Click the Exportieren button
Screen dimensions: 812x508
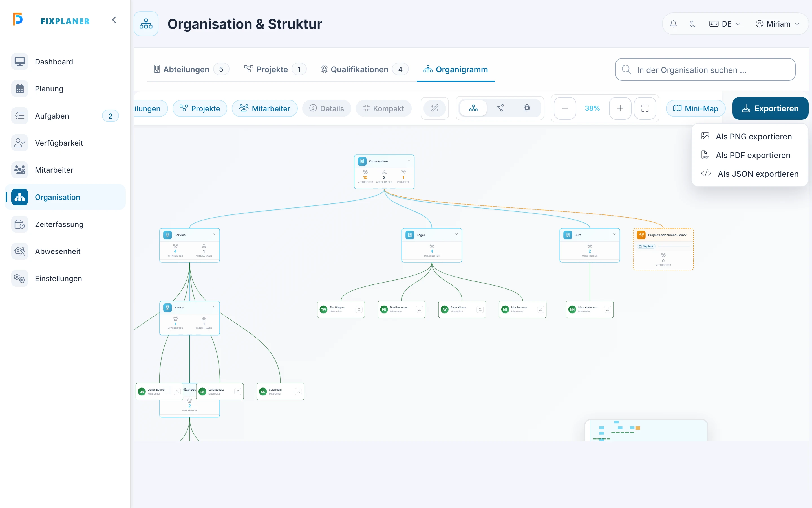tap(770, 108)
